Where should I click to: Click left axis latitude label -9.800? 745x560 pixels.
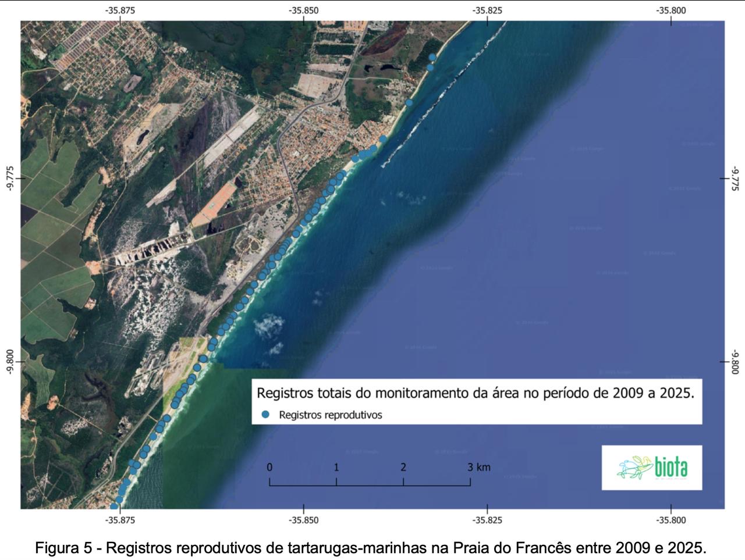coord(9,361)
